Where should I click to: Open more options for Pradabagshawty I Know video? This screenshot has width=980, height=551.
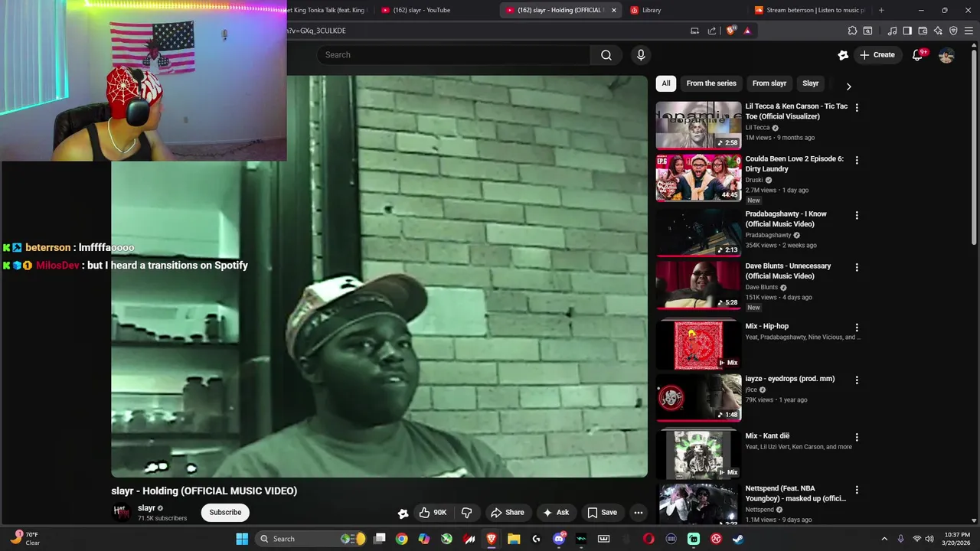857,215
